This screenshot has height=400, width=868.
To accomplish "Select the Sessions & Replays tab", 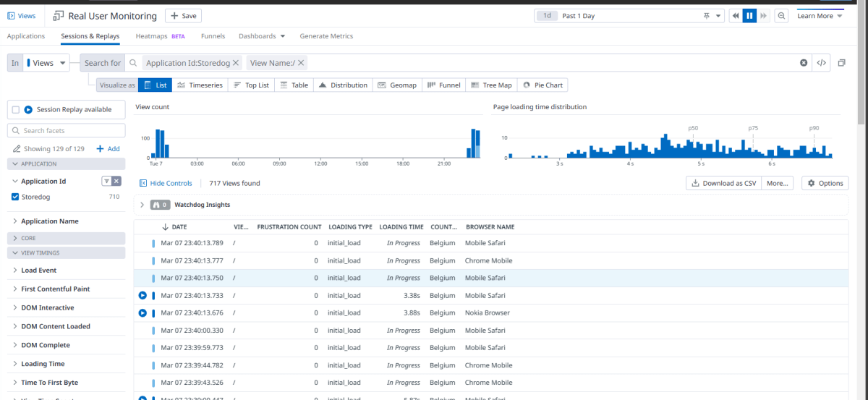I will (90, 36).
